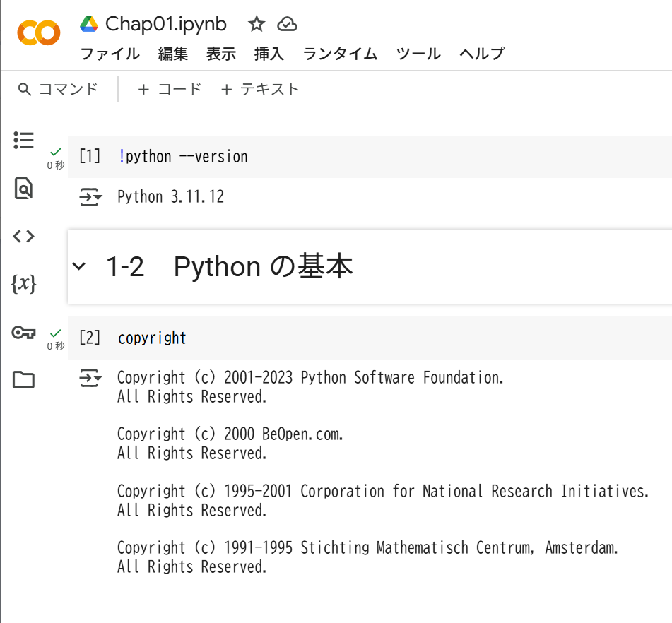Run cell [1] with python --version
Viewport: 672px width, 623px height.
coord(90,156)
